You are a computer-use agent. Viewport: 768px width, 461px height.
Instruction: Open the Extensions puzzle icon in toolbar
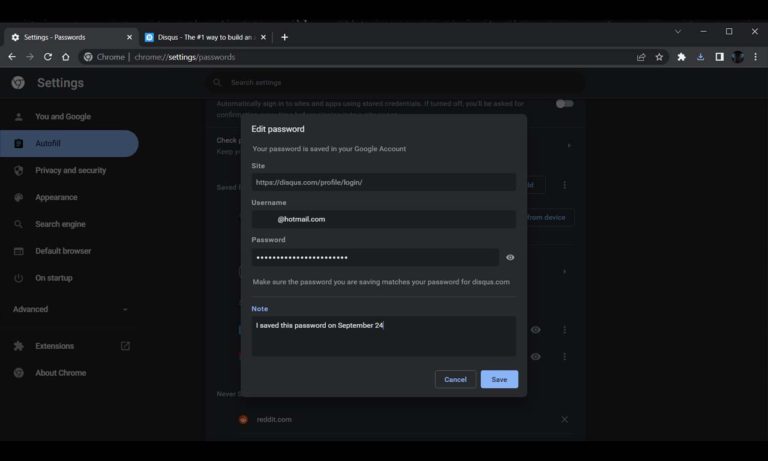pyautogui.click(x=681, y=57)
